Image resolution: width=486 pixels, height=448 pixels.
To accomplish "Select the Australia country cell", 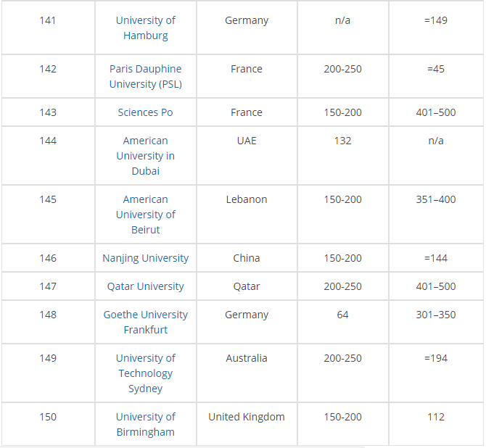I will pos(247,358).
